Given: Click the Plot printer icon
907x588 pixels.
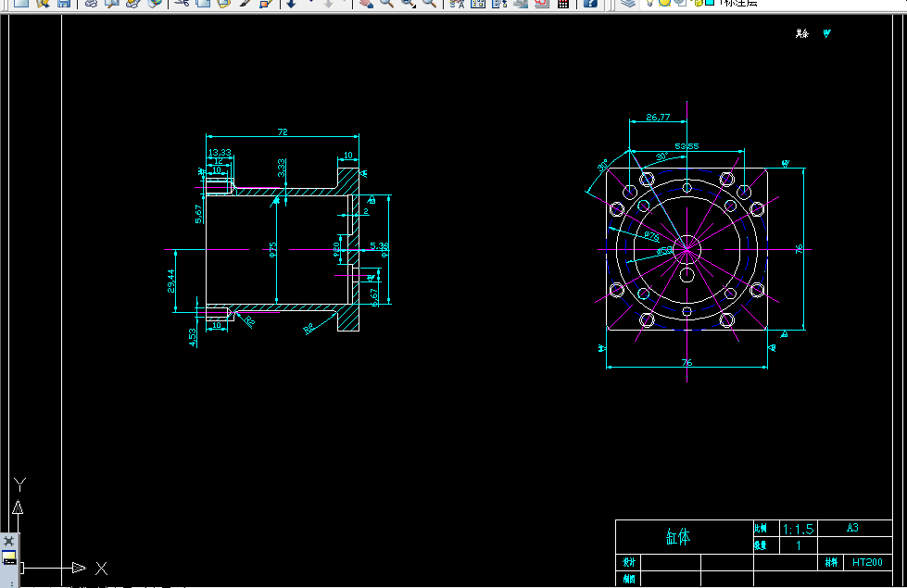Looking at the screenshot, I should click(x=91, y=3).
